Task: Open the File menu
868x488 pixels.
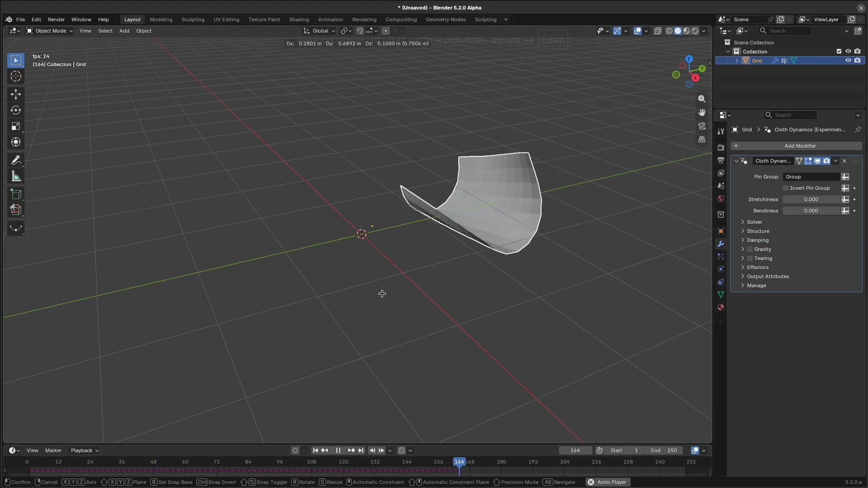Action: [20, 19]
